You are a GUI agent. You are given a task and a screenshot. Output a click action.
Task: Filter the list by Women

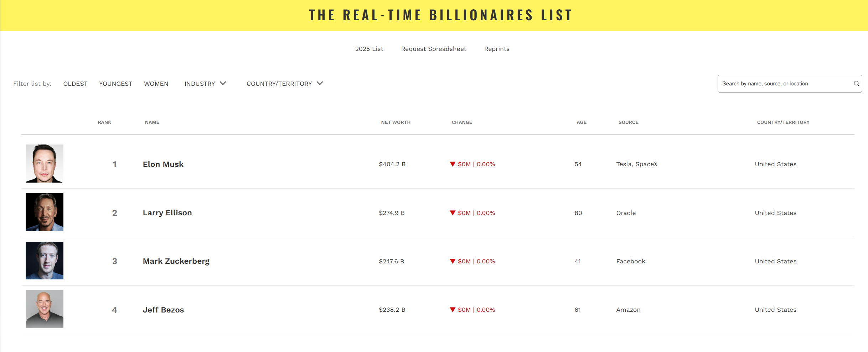tap(156, 84)
